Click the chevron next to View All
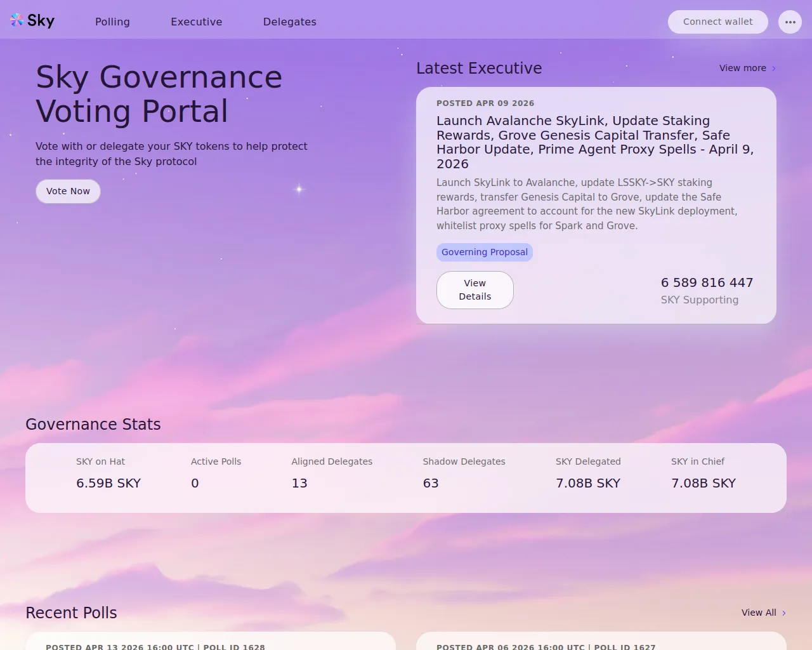This screenshot has height=650, width=812. pos(784,613)
